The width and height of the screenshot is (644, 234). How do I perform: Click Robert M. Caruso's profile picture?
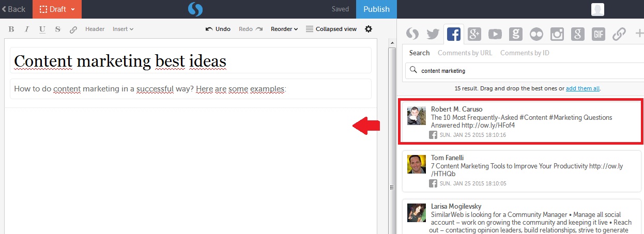click(x=416, y=116)
